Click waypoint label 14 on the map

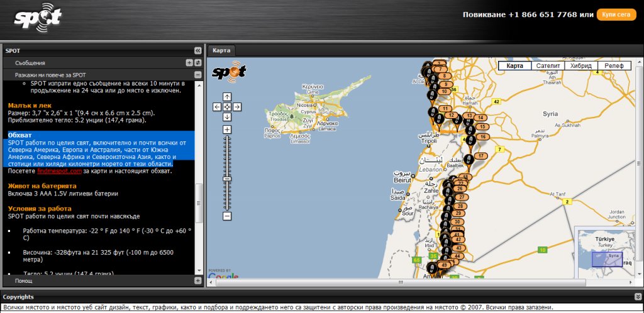tap(480, 118)
